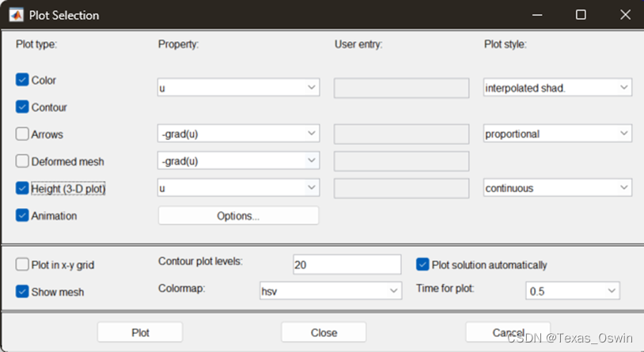This screenshot has height=352, width=644.
Task: Click the Property: column label
Action: click(x=178, y=44)
